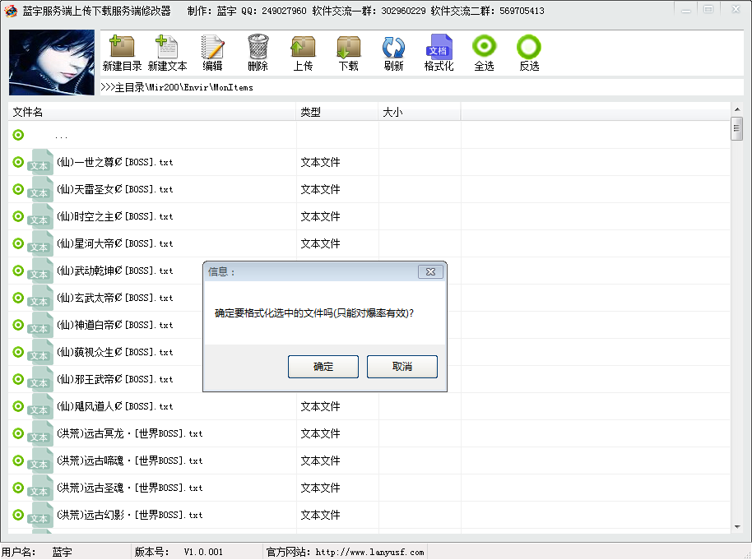Click the 大小 column header

[x=420, y=112]
